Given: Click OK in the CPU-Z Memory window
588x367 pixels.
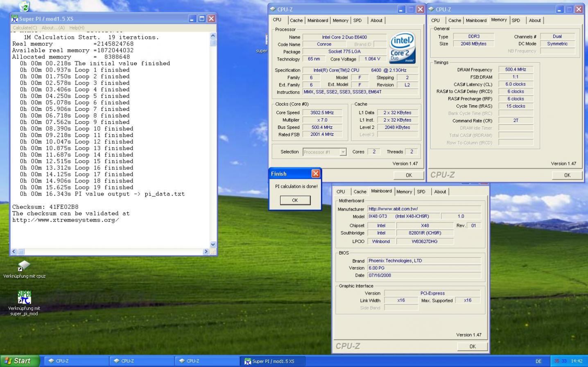Looking at the screenshot, I should (567, 175).
